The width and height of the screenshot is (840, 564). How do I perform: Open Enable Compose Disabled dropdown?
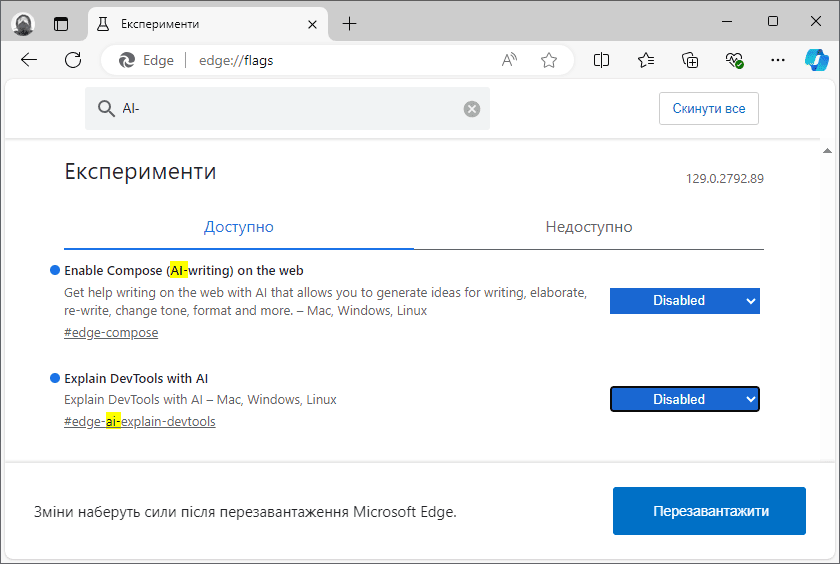point(685,300)
